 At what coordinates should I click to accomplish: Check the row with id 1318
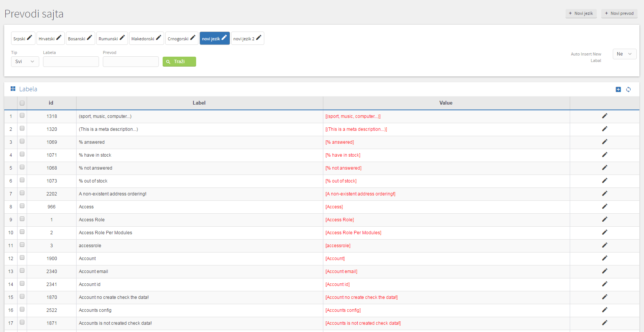[x=22, y=116]
